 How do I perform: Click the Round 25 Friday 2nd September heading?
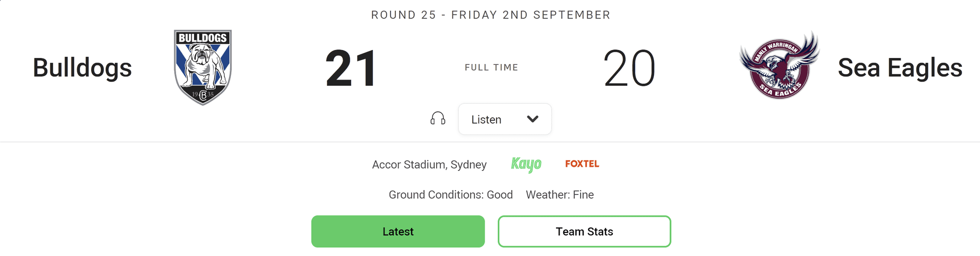[x=490, y=15]
